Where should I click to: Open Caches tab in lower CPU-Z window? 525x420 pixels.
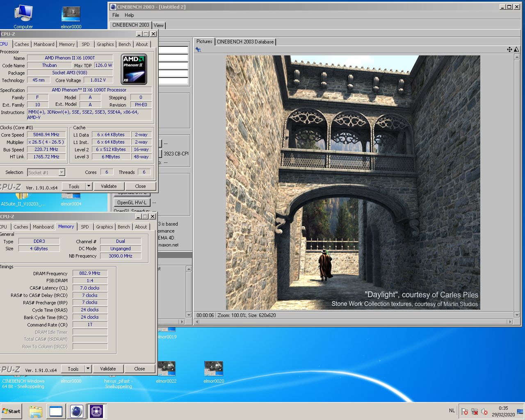pyautogui.click(x=21, y=227)
